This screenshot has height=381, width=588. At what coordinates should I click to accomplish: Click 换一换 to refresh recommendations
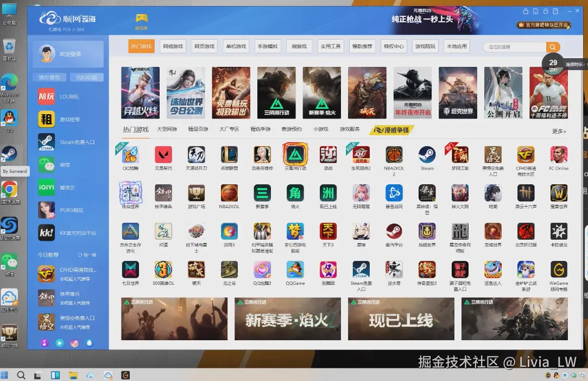87,255
